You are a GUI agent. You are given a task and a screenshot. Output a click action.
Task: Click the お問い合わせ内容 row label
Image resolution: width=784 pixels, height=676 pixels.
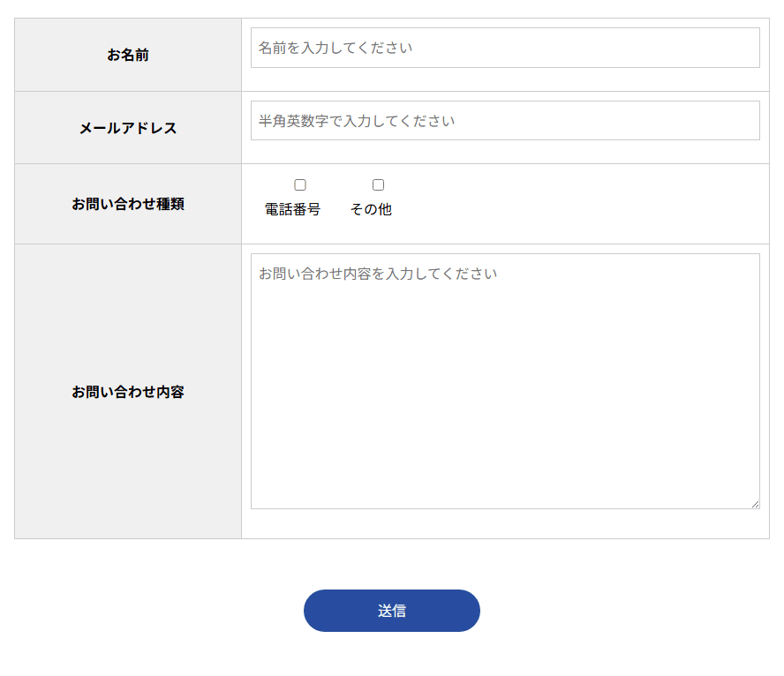click(x=128, y=392)
